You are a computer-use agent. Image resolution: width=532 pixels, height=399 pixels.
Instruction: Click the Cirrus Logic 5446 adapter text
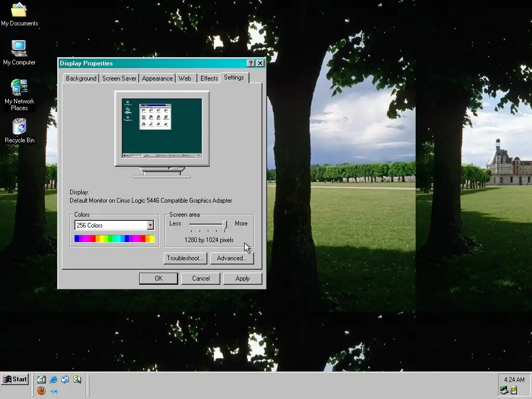point(151,201)
